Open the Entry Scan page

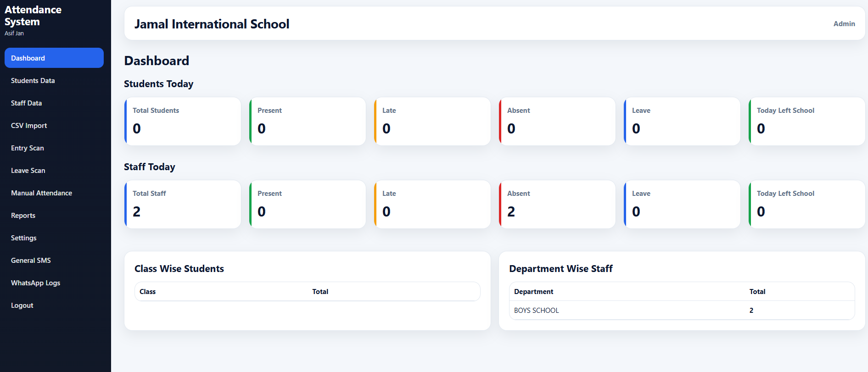[54, 148]
